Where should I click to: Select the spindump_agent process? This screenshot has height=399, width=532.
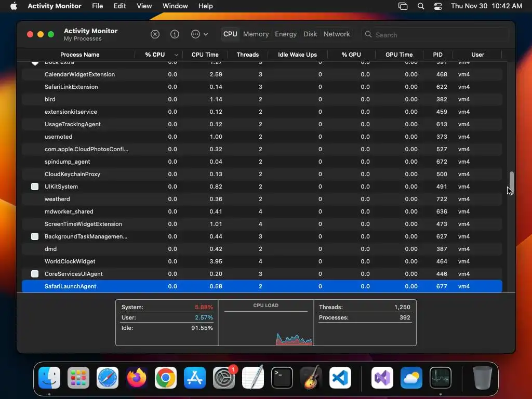(x=262, y=162)
